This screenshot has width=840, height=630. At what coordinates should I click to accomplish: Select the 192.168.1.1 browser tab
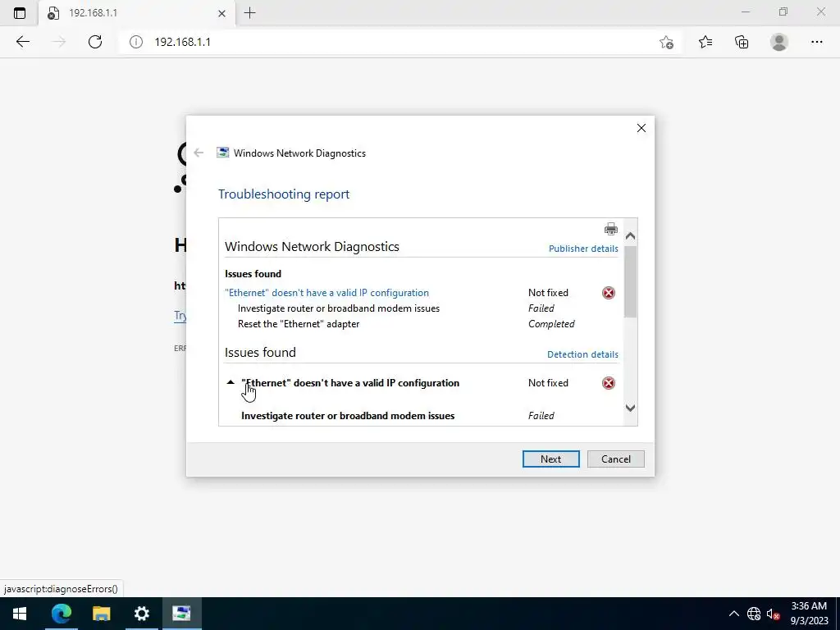point(137,13)
